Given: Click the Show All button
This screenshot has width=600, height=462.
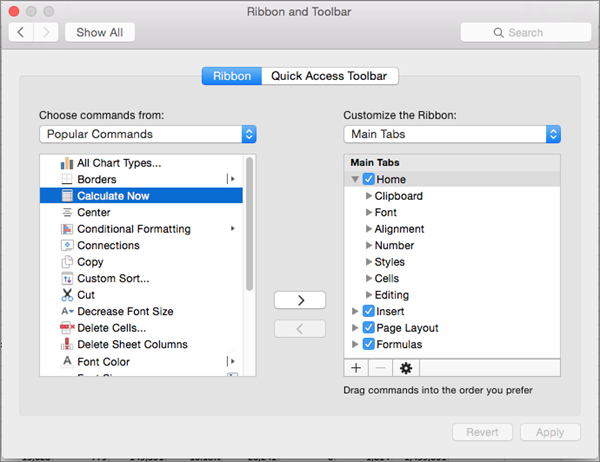Looking at the screenshot, I should (x=100, y=32).
